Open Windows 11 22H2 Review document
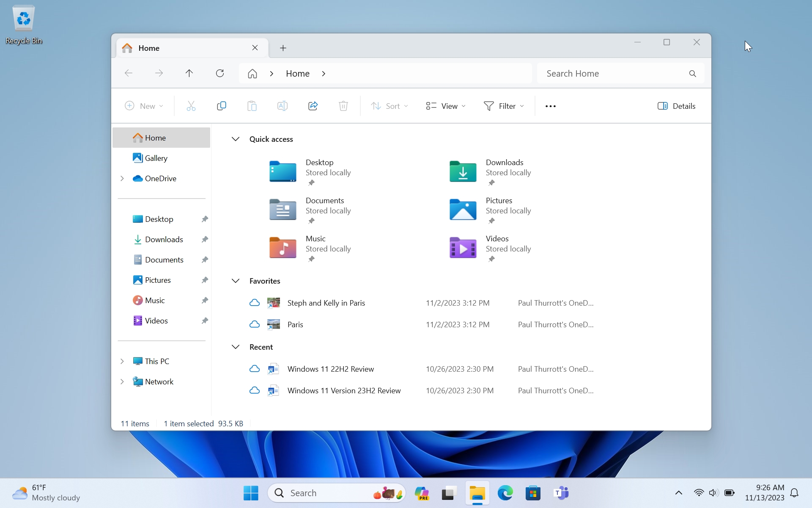 (x=330, y=369)
